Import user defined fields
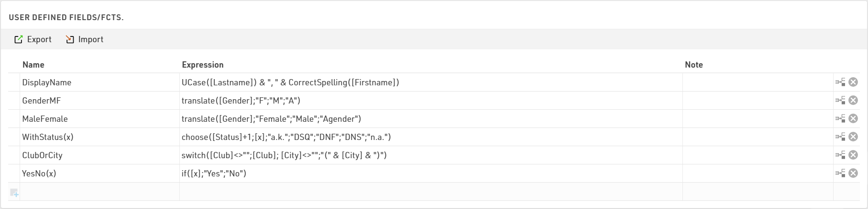868x209 pixels. (85, 39)
